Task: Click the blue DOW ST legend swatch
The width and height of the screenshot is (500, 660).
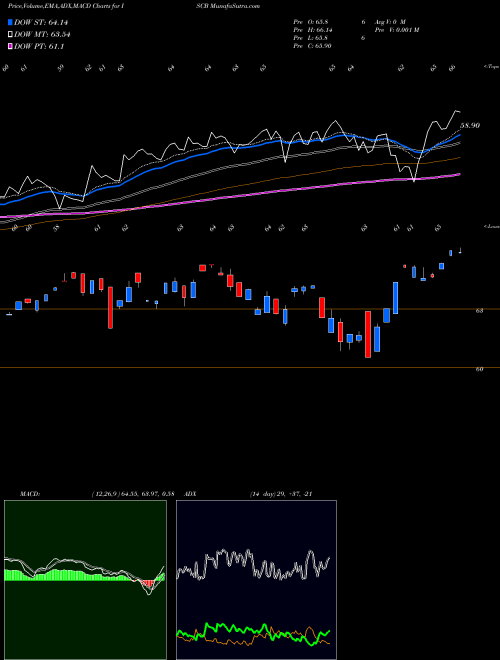Action: [x=10, y=22]
